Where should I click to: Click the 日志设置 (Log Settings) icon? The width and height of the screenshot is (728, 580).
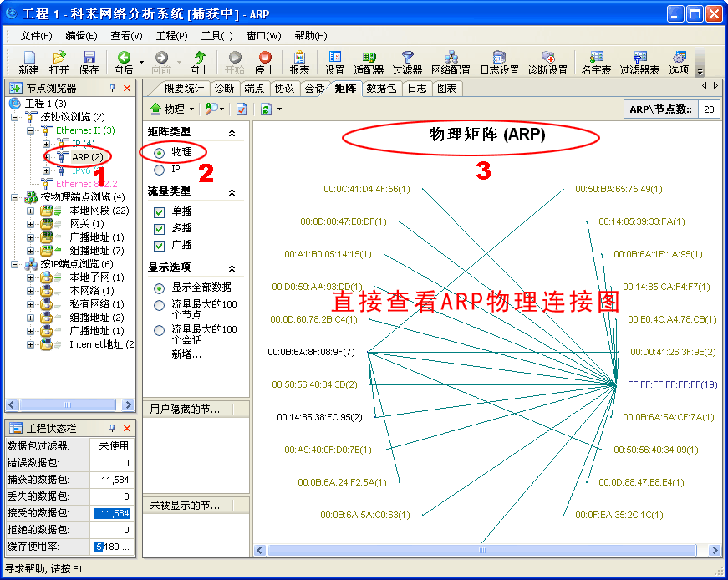point(499,59)
